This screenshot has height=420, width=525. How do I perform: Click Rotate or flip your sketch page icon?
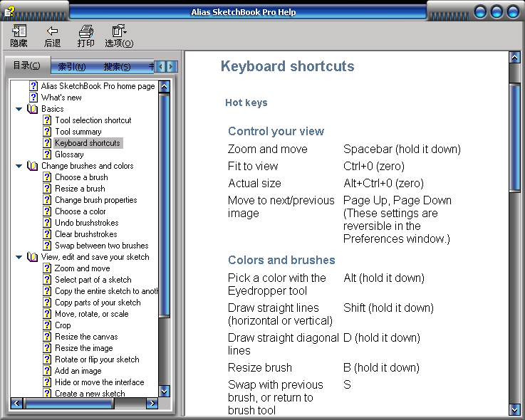click(x=47, y=359)
